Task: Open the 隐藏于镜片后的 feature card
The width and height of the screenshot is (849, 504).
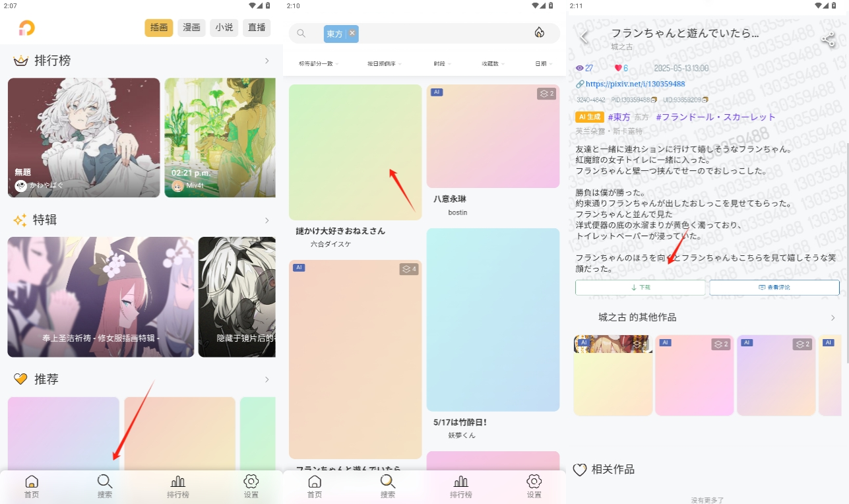Action: [237, 297]
